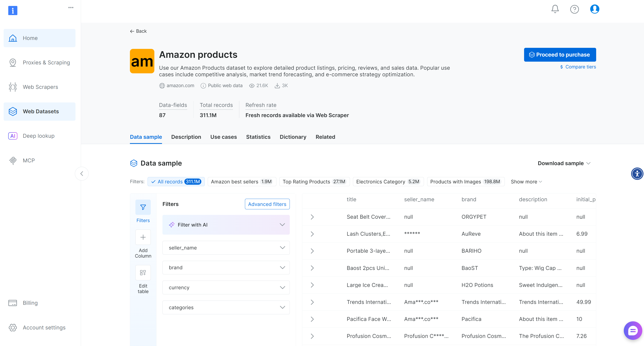Toggle the Amazon best sellers filter
This screenshot has width=644, height=346.
point(242,182)
